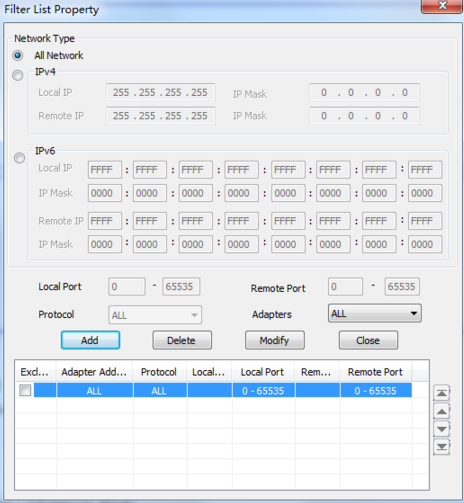This screenshot has height=503, width=464.
Task: Open the Adapters dropdown list
Action: click(x=375, y=313)
